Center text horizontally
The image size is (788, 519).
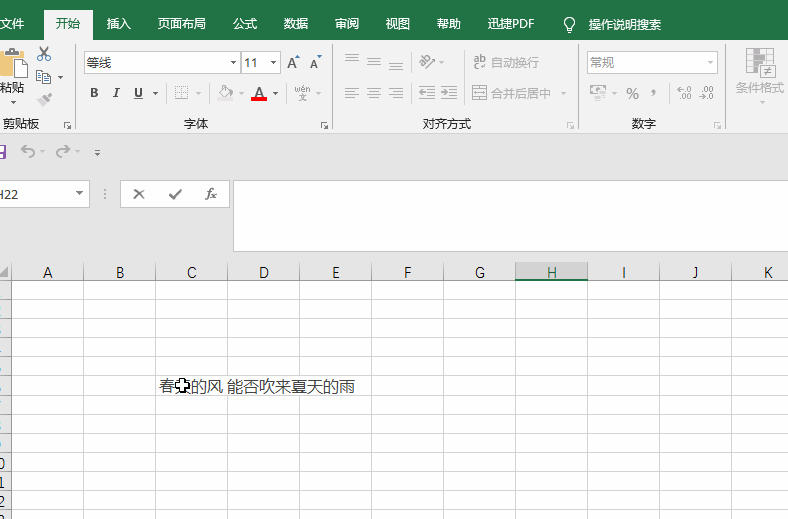click(374, 93)
